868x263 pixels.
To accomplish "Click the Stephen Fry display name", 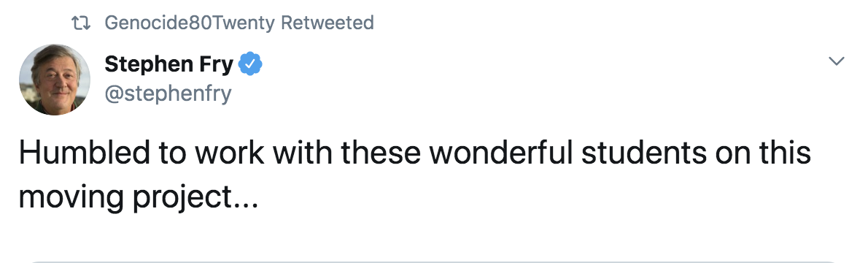I will click(x=168, y=65).
